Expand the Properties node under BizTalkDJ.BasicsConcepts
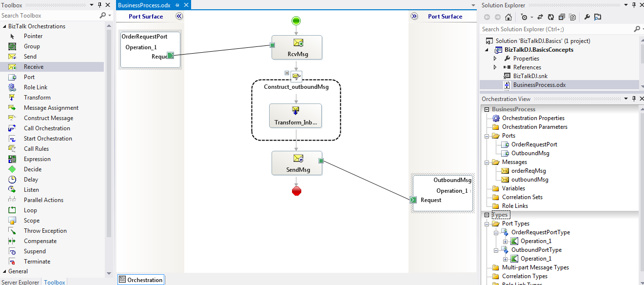 pos(494,58)
